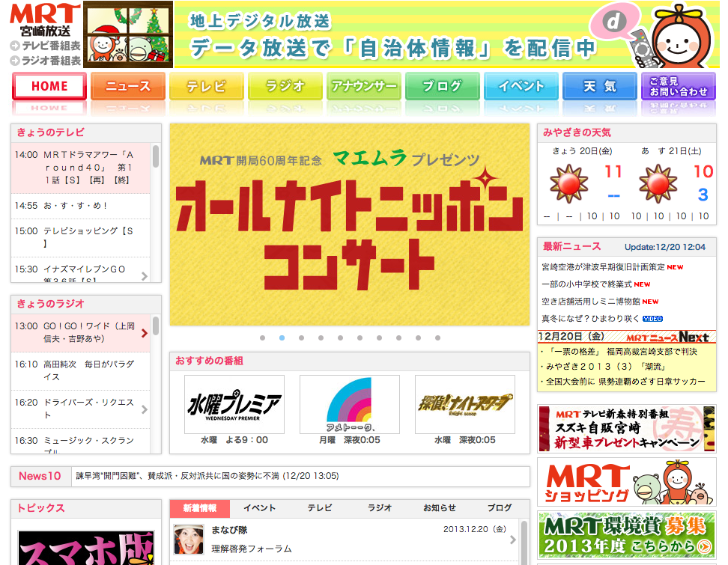The width and height of the screenshot is (728, 565).
Task: Select the tenth carousel dot
Action: [x=438, y=338]
